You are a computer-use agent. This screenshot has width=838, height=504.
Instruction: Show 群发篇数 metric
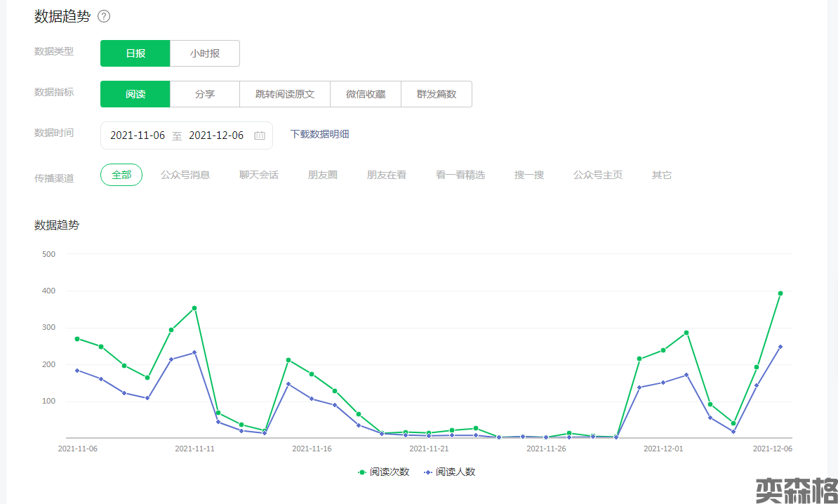(437, 94)
